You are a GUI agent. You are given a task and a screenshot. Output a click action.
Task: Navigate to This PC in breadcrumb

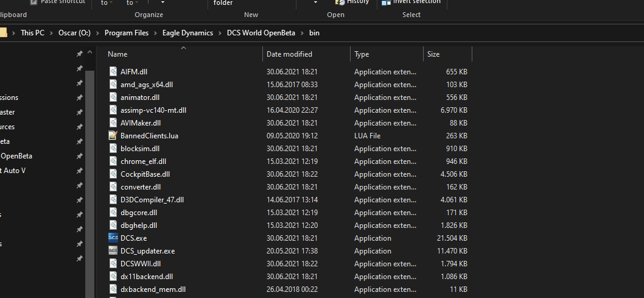(32, 33)
